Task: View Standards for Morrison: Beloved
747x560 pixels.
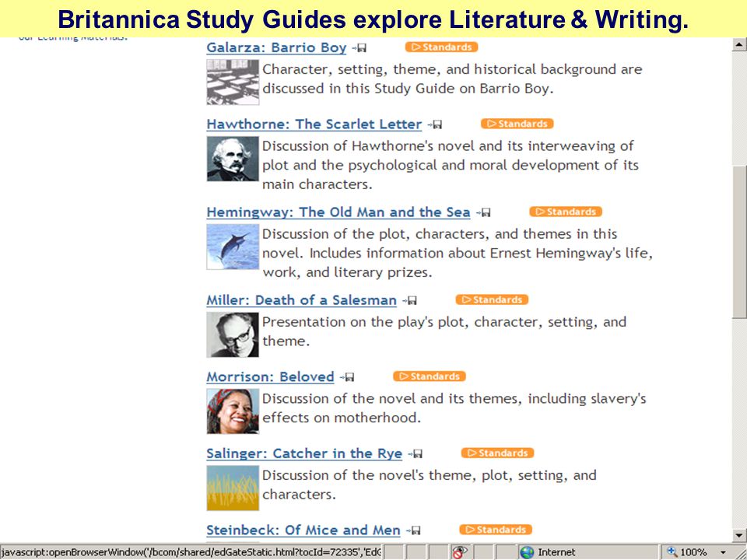Action: 430,376
